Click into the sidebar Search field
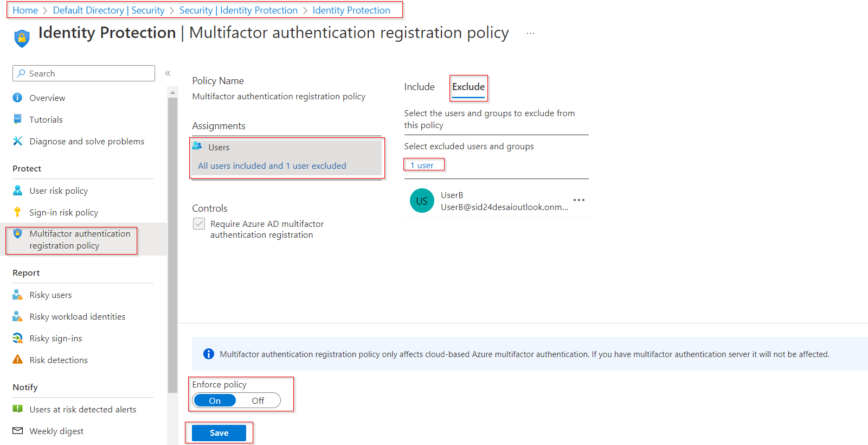Image resolution: width=868 pixels, height=445 pixels. click(x=83, y=73)
